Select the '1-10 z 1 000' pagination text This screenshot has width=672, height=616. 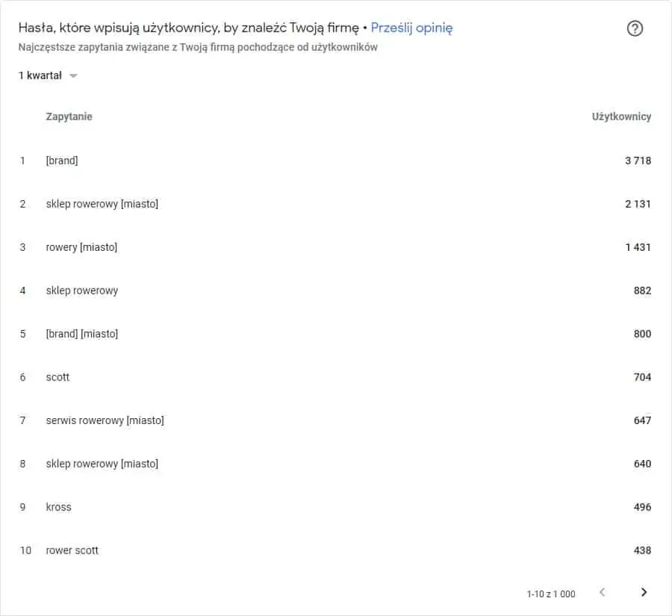(x=551, y=594)
